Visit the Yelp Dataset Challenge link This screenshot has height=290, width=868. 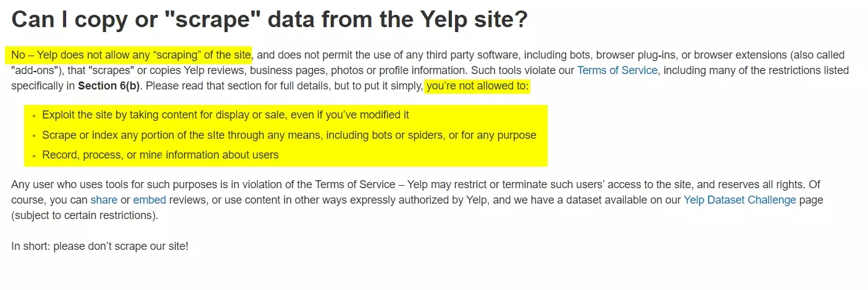tap(740, 200)
